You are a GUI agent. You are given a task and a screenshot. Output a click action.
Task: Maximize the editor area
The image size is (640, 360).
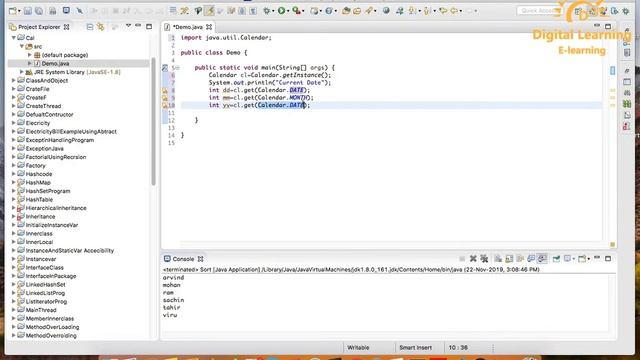pos(608,27)
